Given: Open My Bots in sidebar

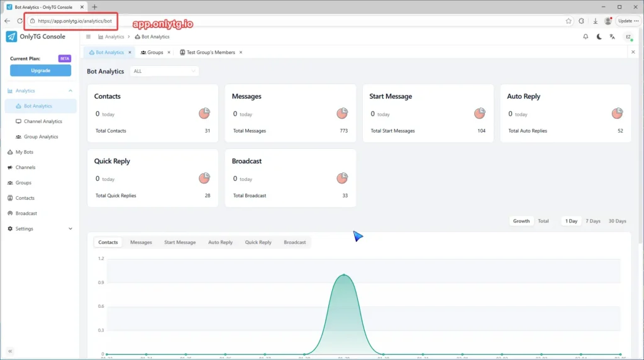Looking at the screenshot, I should pos(24,152).
